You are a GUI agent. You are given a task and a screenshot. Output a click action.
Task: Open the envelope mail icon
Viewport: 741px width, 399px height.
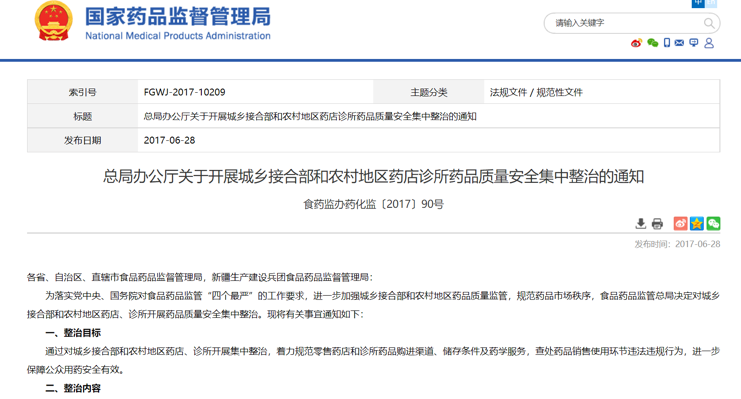coord(679,43)
